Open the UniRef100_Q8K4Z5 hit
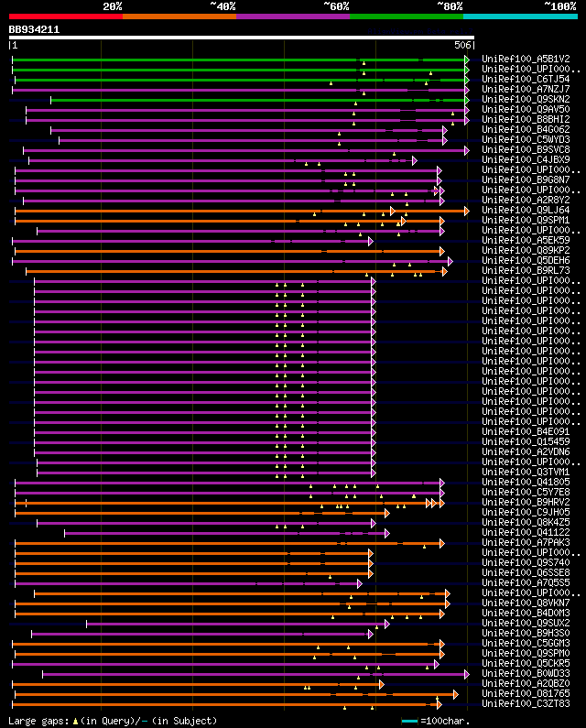The image size is (586, 728). (x=526, y=522)
